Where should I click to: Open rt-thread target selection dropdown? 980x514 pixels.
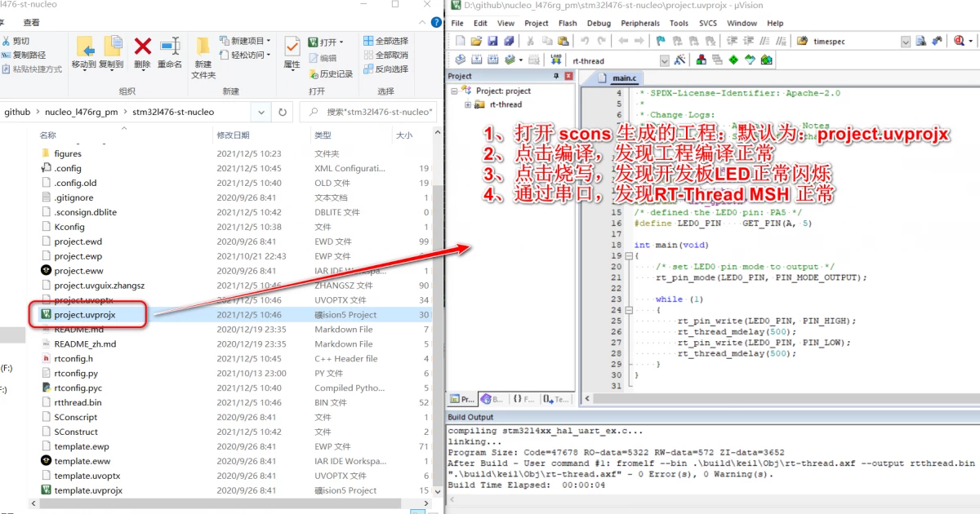point(664,60)
